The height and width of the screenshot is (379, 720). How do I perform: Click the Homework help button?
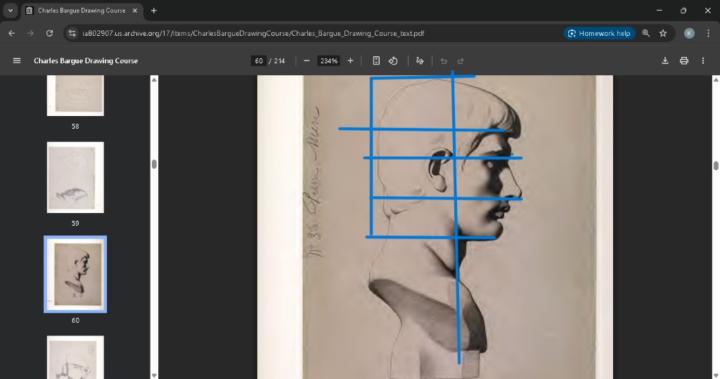pos(600,33)
